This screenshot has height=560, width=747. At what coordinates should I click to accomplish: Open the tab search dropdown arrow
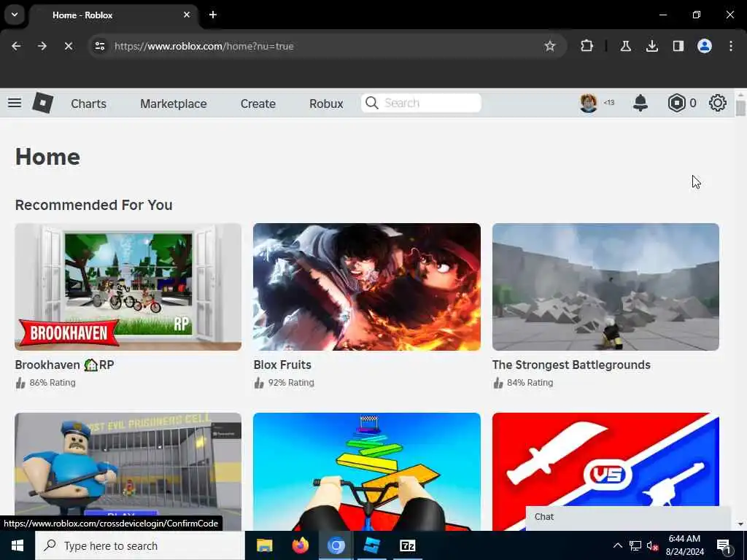click(x=15, y=15)
